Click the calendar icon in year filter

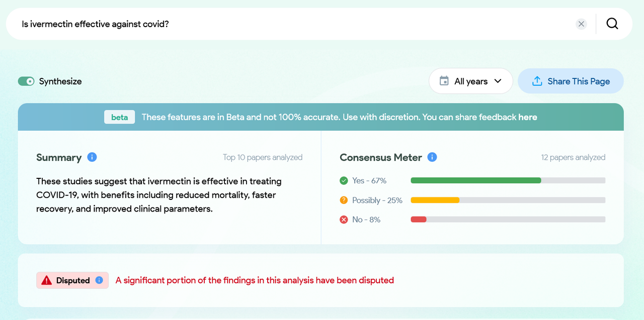[x=444, y=81]
